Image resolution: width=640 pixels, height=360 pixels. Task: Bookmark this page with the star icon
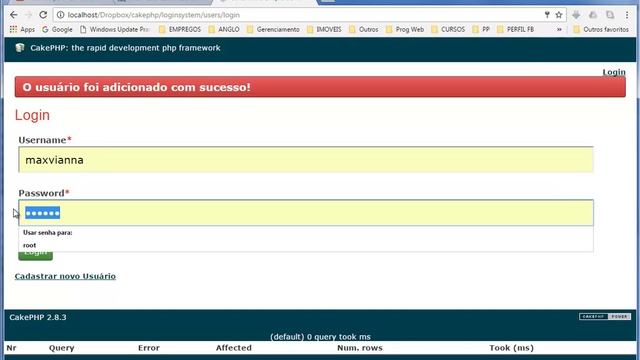[559, 15]
